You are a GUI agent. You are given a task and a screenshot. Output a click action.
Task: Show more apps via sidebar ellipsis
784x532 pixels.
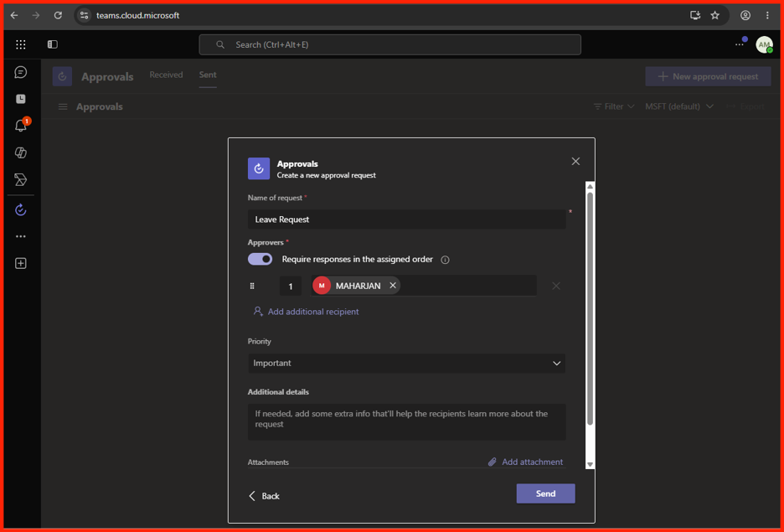[x=20, y=236]
